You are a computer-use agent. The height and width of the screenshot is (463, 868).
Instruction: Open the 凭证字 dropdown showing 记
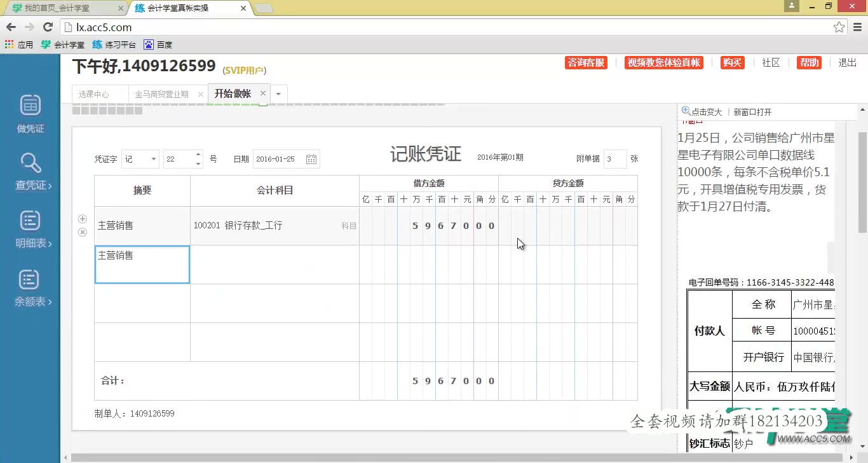[x=140, y=158]
